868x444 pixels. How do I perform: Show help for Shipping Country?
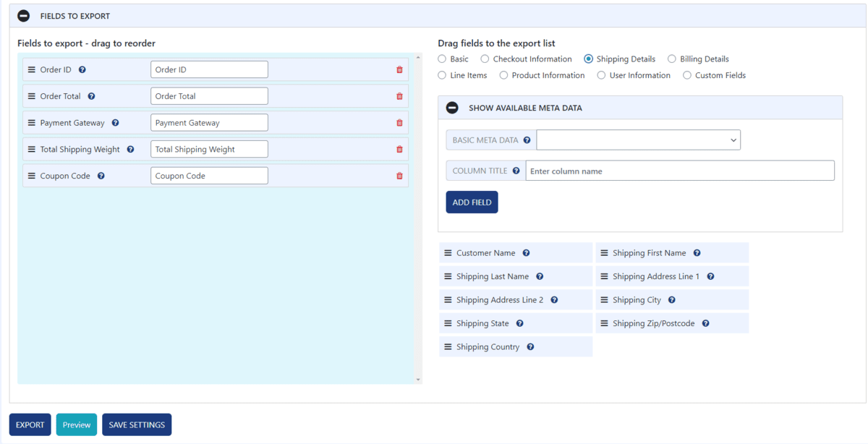point(530,346)
